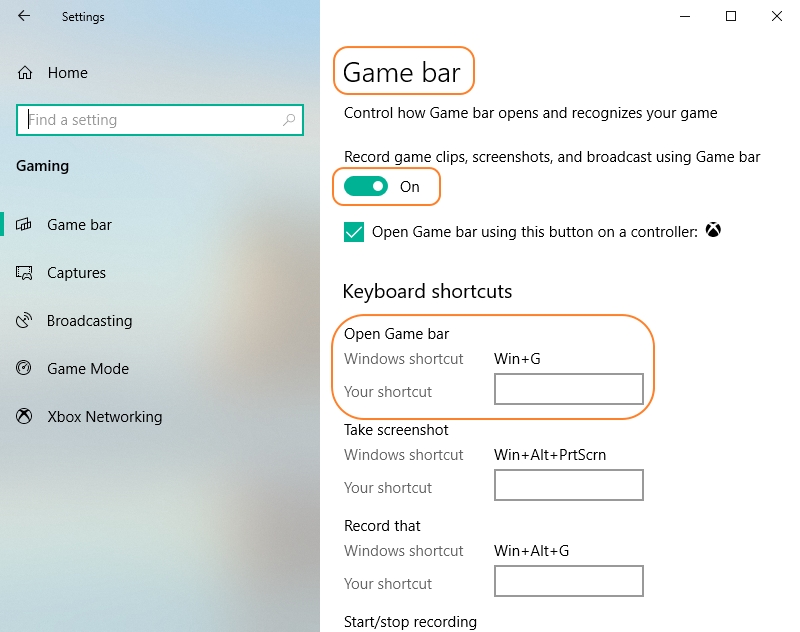Turn off the Game bar recording toggle

[x=366, y=187]
